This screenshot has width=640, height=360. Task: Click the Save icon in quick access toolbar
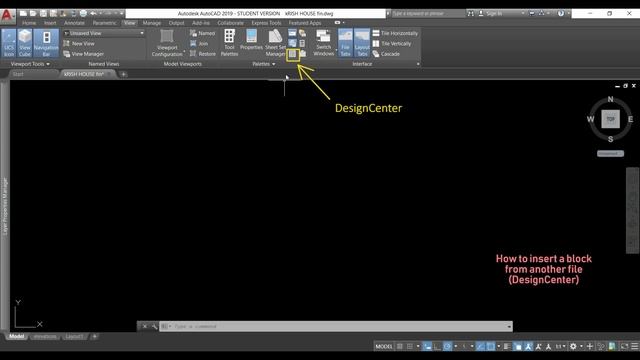[x=43, y=13]
